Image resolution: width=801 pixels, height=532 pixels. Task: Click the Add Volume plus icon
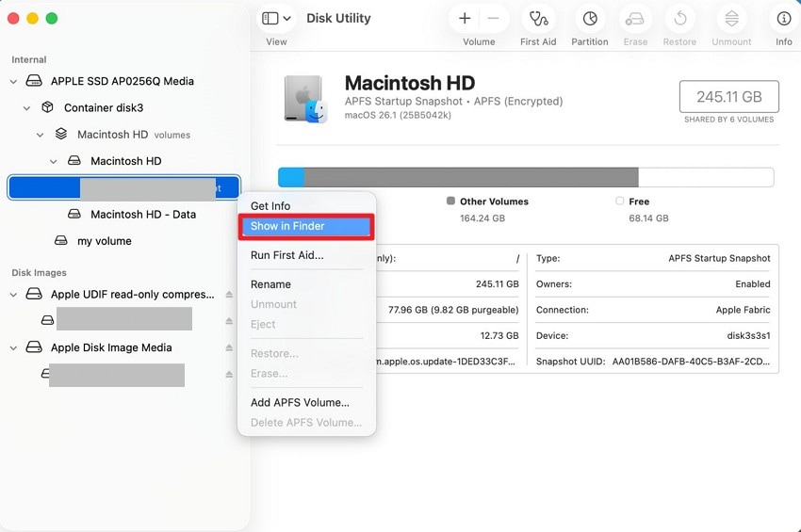(465, 19)
